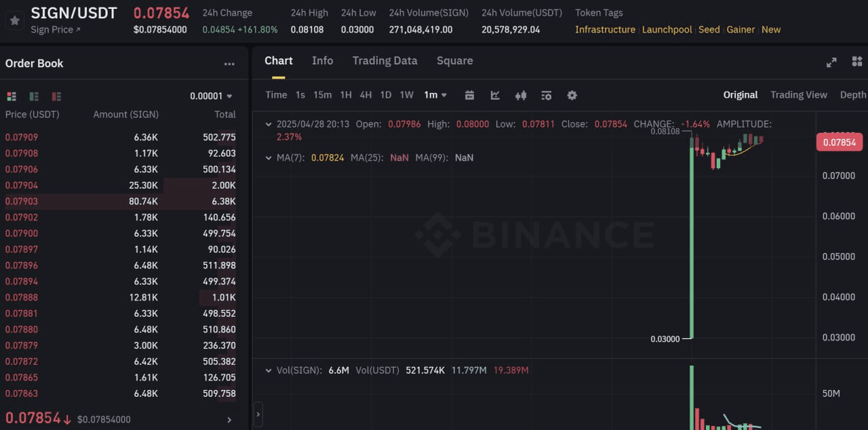Open order book more options menu
Screen dimensions: 868x430
pyautogui.click(x=229, y=64)
